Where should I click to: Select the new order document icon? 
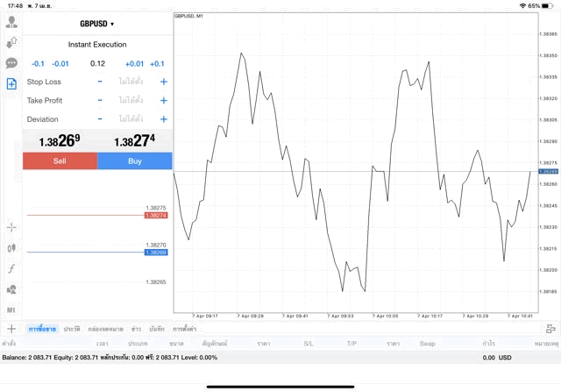point(11,84)
